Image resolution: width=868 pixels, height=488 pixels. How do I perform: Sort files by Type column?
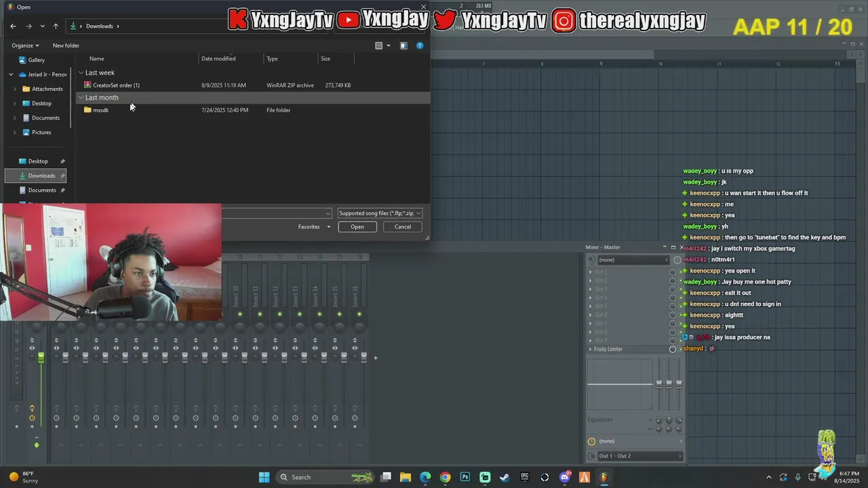click(x=272, y=58)
